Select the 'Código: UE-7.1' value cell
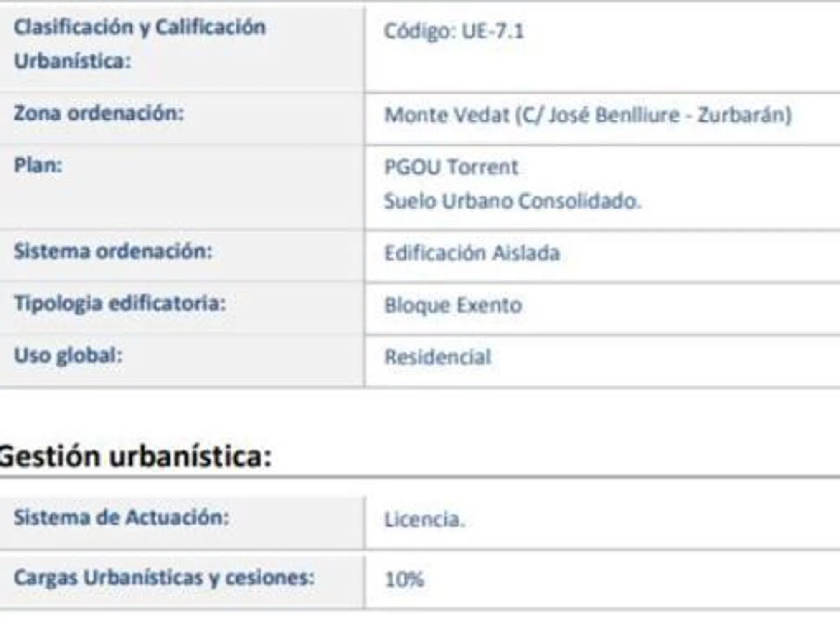This screenshot has width=840, height=627. 454,31
